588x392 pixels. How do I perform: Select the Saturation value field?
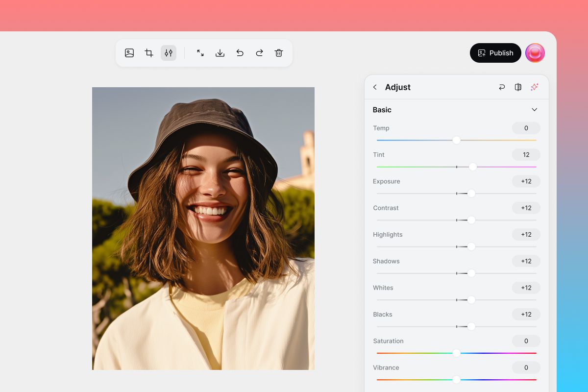(x=526, y=341)
